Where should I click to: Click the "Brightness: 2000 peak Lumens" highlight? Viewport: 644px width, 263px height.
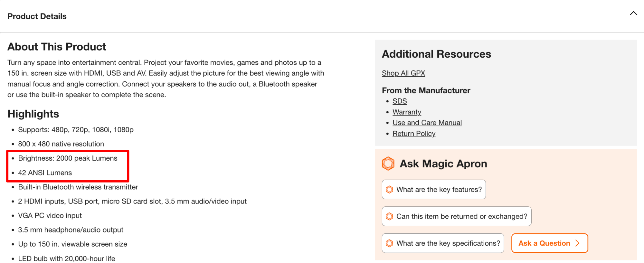pyautogui.click(x=68, y=158)
